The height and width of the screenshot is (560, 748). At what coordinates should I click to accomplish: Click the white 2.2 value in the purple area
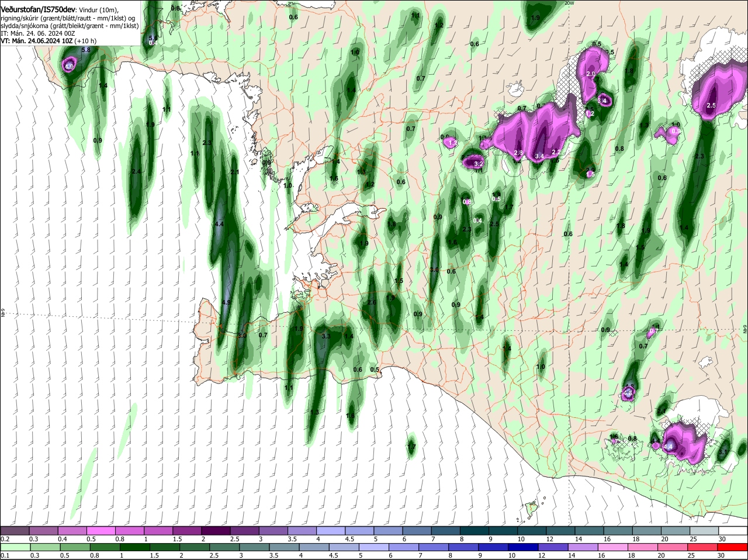[x=556, y=152]
